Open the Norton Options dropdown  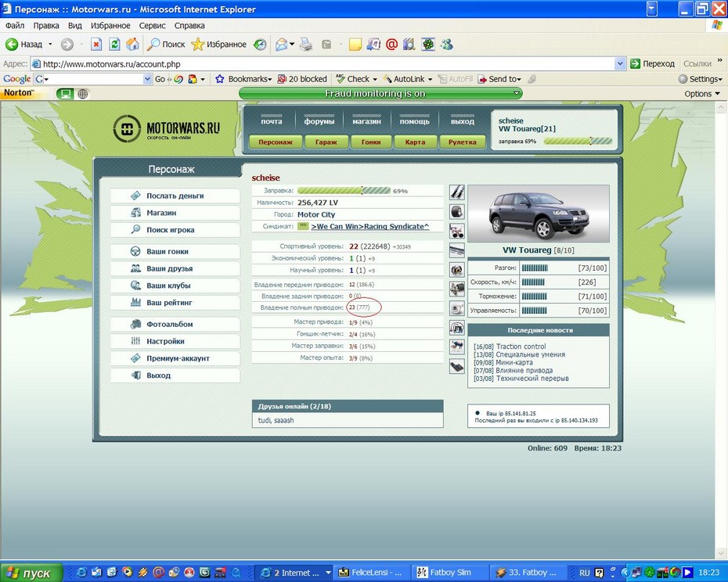(x=702, y=94)
